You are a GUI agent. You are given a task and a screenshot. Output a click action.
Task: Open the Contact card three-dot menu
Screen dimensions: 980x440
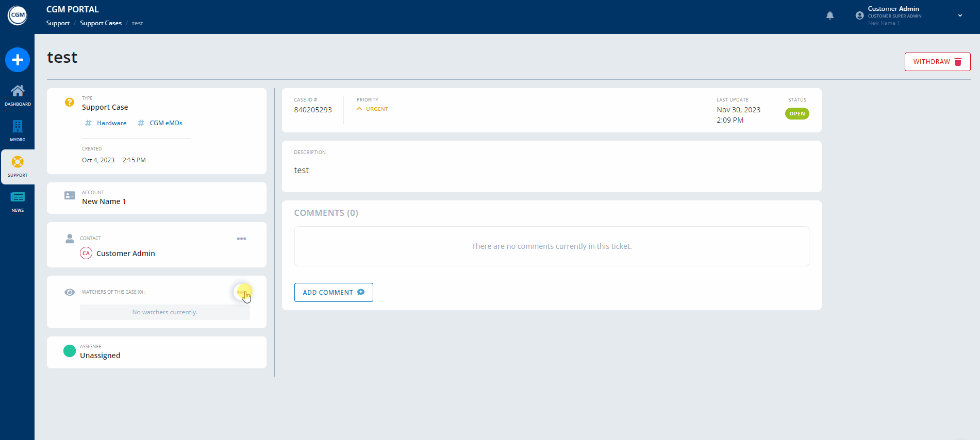click(241, 239)
